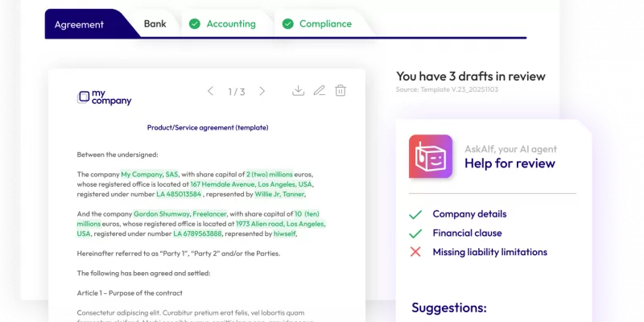Go to previous draft page arrow

click(210, 91)
